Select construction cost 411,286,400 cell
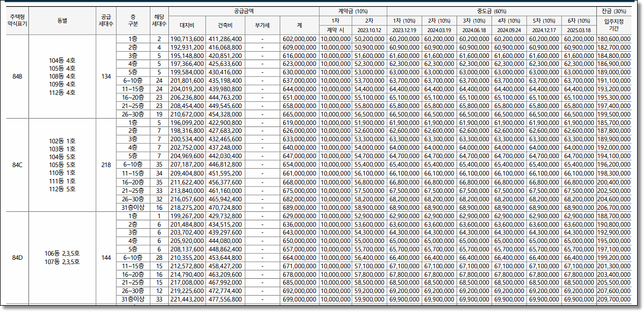The height and width of the screenshot is (312, 644). pyautogui.click(x=225, y=40)
